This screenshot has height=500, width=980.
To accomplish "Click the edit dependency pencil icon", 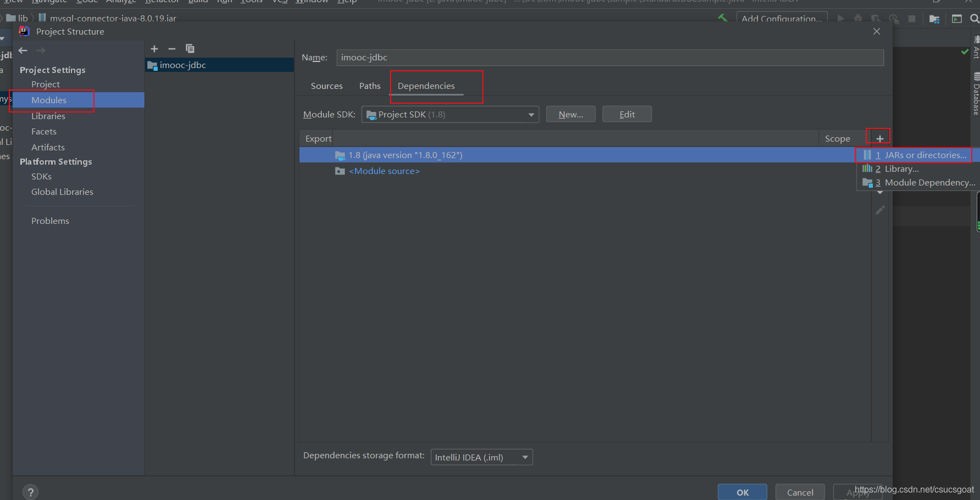I will 880,210.
